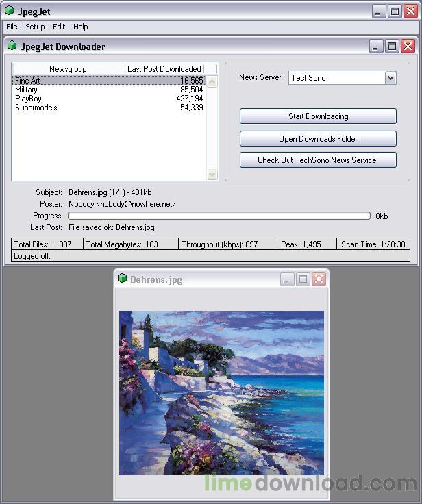
Task: Click the download progress bar
Action: [x=219, y=216]
